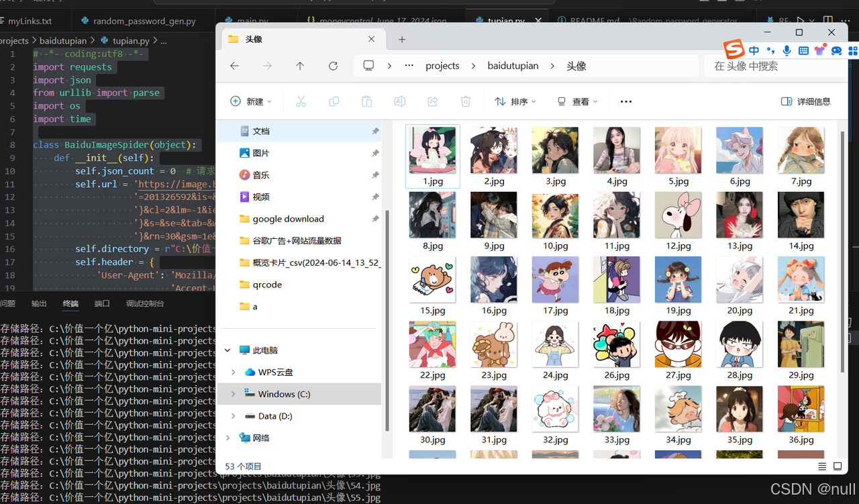Viewport: 859px width, 504px height.
Task: Go up one folder level
Action: point(300,66)
